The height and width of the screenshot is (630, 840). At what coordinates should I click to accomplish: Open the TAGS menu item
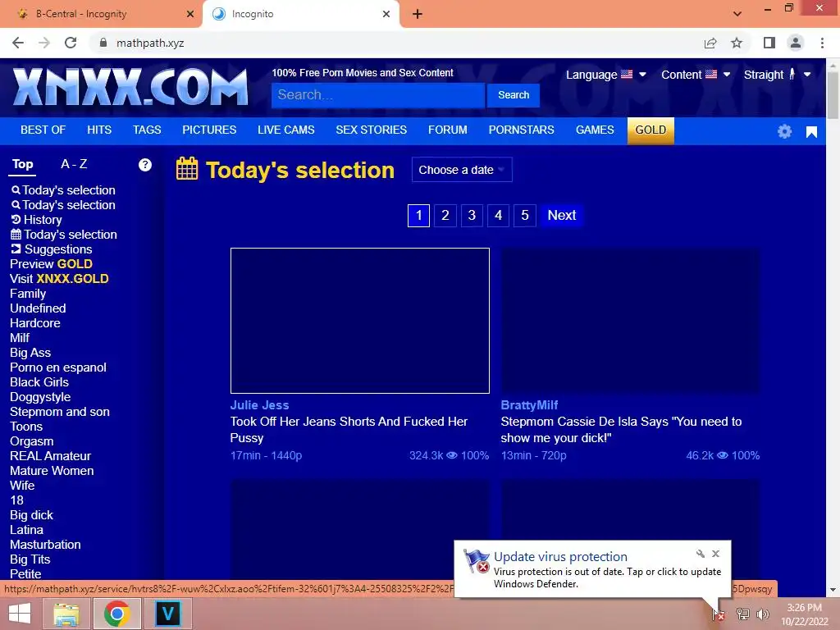pos(147,130)
